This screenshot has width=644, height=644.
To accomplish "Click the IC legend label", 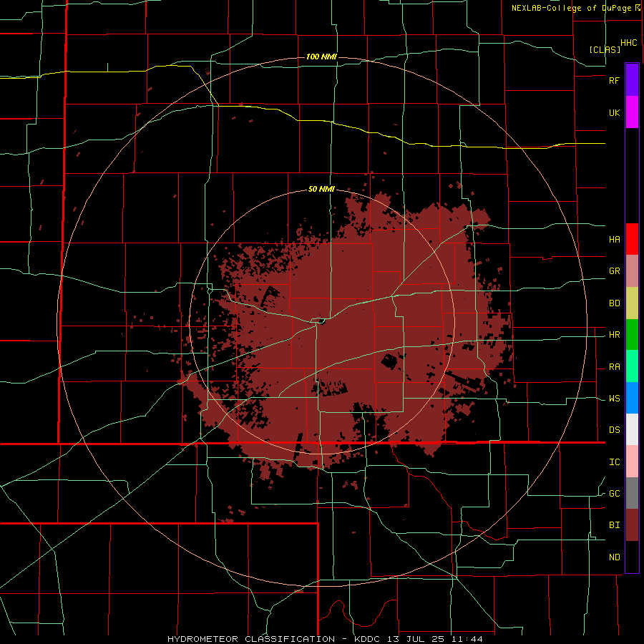I will (x=614, y=462).
